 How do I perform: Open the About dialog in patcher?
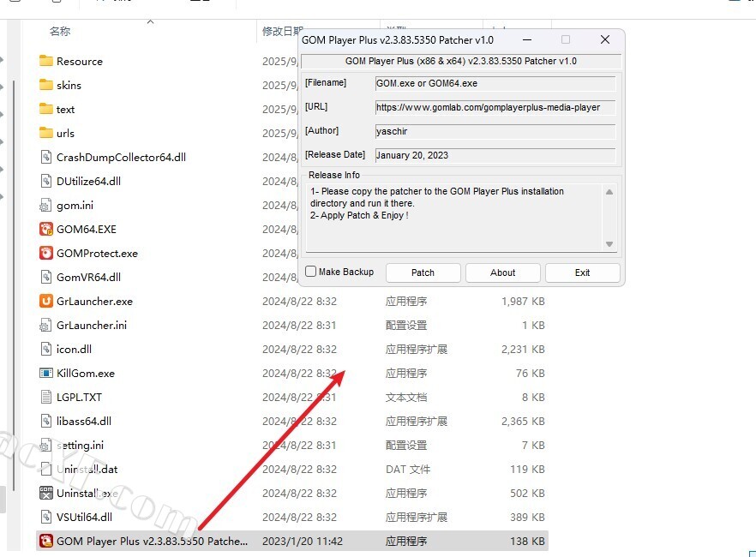[x=502, y=273]
